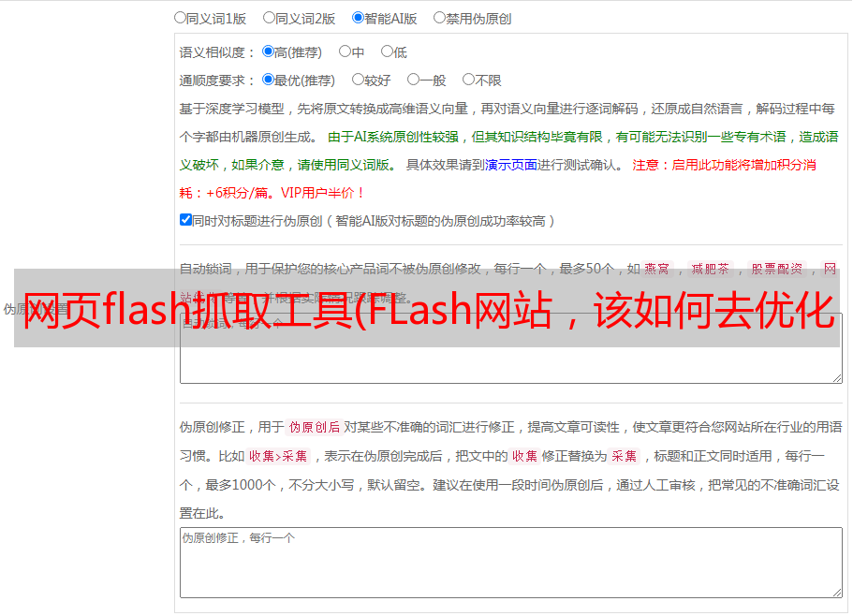This screenshot has width=853, height=616.
Task: Click the 燕窝 example keyword tag
Action: pyautogui.click(x=656, y=269)
